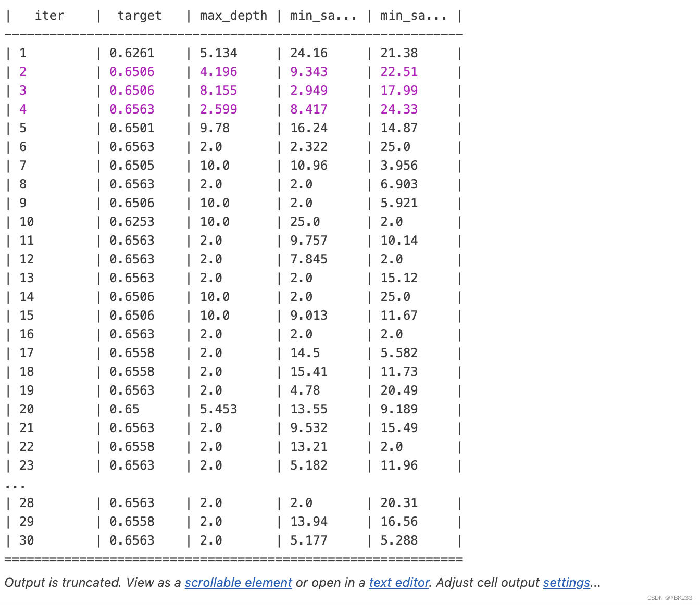Screen dimensions: 700x605
Task: Click value 14.5 in row 17
Action: (305, 353)
